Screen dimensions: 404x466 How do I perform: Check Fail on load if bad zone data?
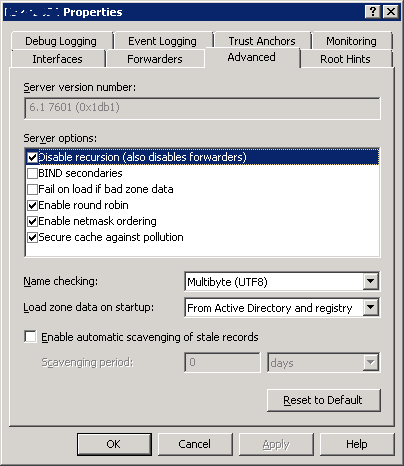tap(32, 189)
